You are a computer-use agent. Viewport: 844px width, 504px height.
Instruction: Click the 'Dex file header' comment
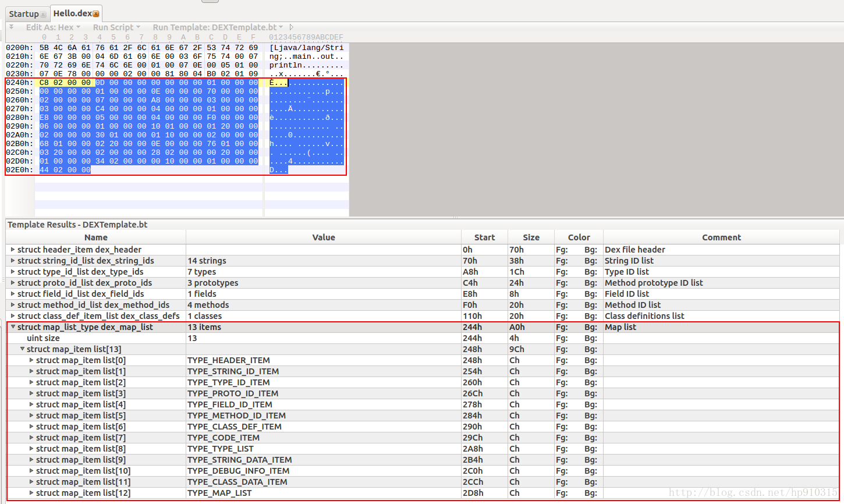(x=634, y=250)
